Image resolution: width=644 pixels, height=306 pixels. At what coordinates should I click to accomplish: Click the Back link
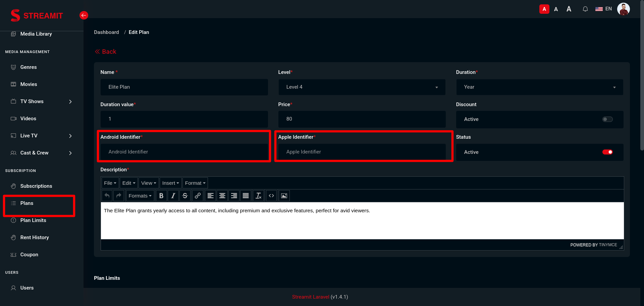coord(105,51)
